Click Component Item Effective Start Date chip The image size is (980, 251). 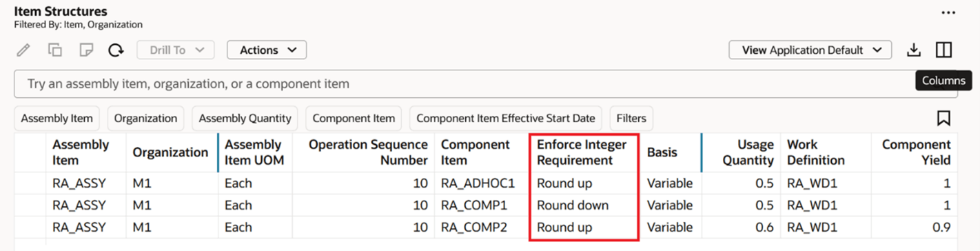point(506,119)
